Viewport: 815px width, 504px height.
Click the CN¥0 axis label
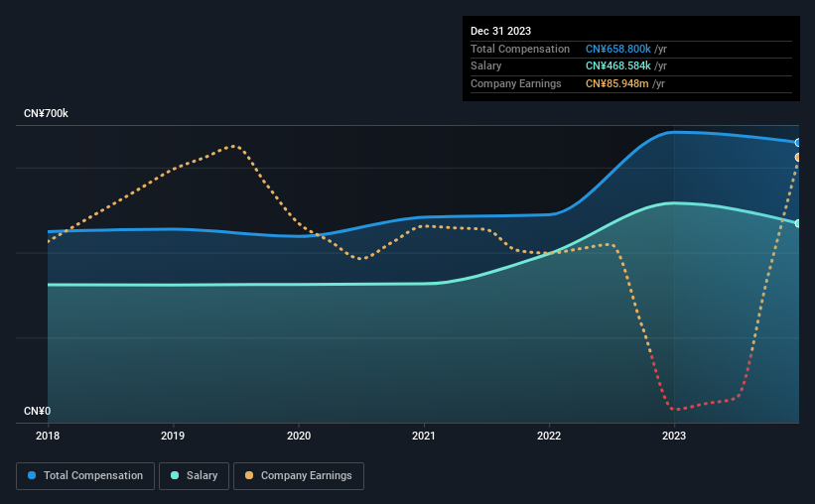38,411
